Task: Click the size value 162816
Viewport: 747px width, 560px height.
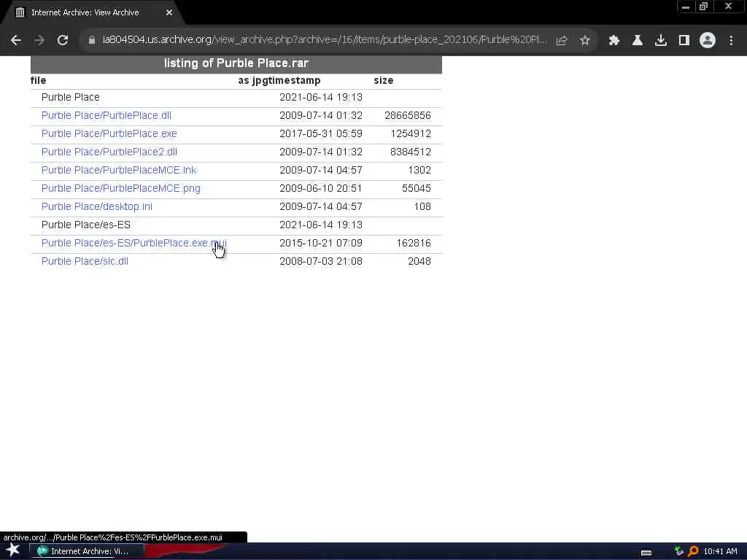Action: (x=414, y=244)
